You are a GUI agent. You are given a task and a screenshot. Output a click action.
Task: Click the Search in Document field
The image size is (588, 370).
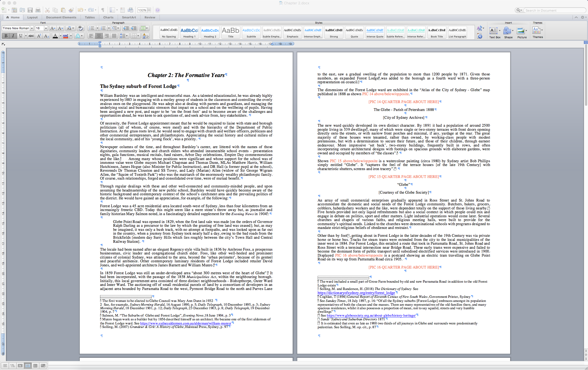pyautogui.click(x=553, y=10)
